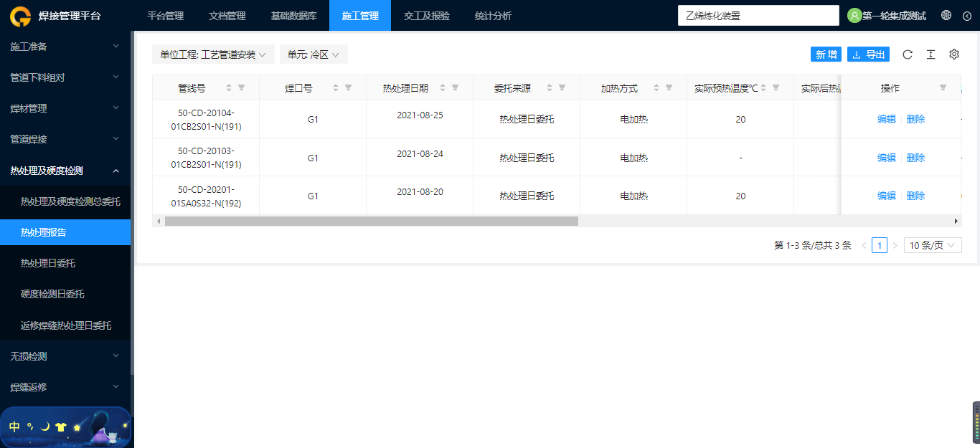Screen dimensions: 980x448
Task: Click the 导出 export button
Action: [x=868, y=54]
